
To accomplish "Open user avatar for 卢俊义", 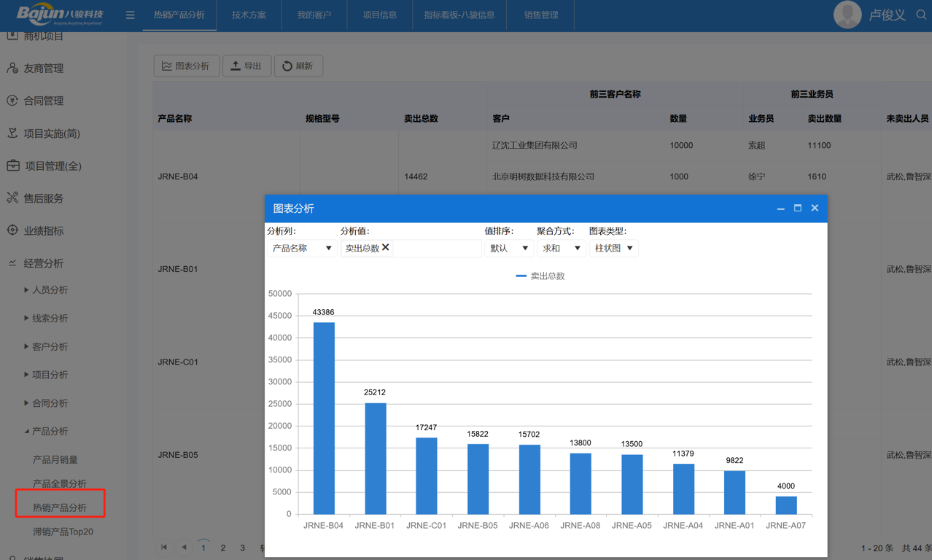I will pyautogui.click(x=847, y=15).
